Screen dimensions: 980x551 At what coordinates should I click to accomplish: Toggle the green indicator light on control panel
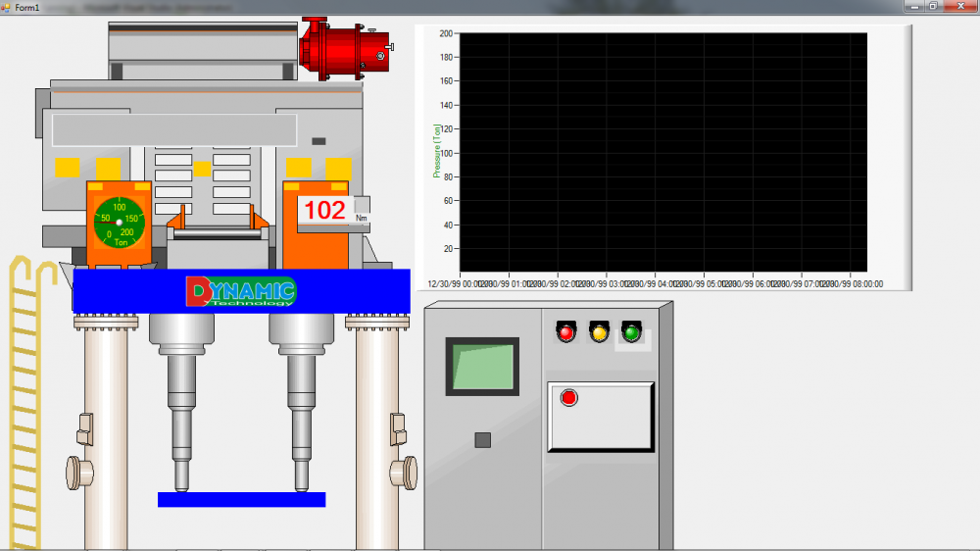(631, 332)
